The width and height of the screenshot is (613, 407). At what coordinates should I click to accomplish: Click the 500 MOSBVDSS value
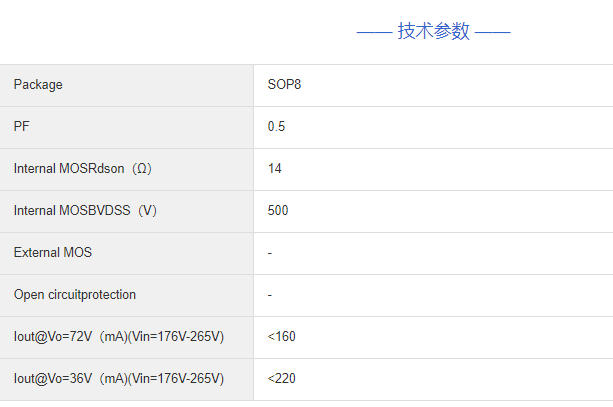click(278, 211)
